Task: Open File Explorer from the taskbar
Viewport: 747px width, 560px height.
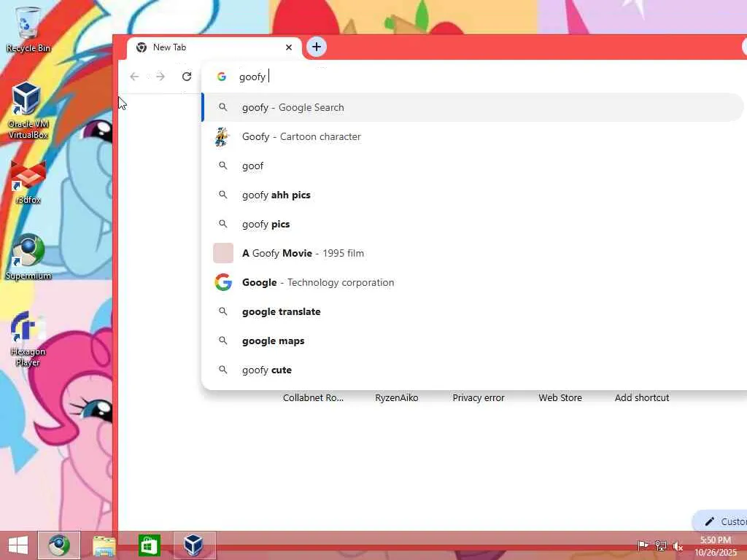Action: (104, 545)
